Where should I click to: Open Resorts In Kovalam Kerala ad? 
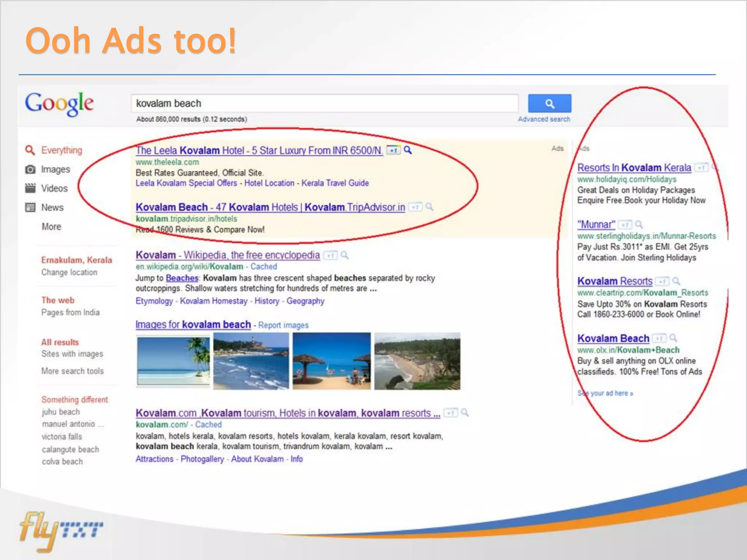tap(634, 168)
